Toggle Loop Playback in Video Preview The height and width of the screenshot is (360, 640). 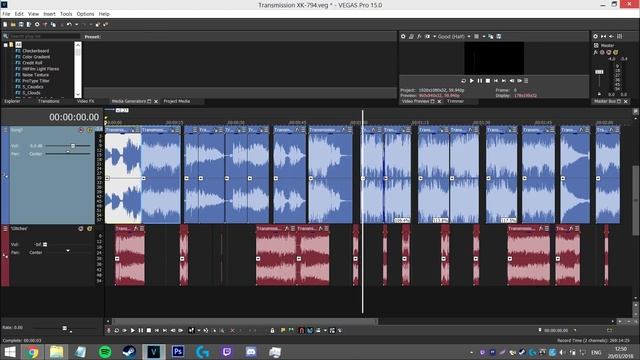(x=464, y=81)
